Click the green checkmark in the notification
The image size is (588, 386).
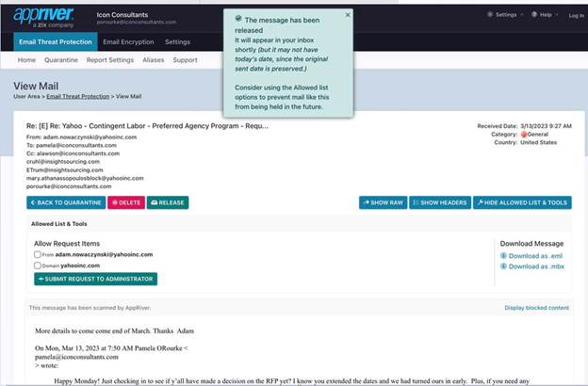pyautogui.click(x=238, y=19)
